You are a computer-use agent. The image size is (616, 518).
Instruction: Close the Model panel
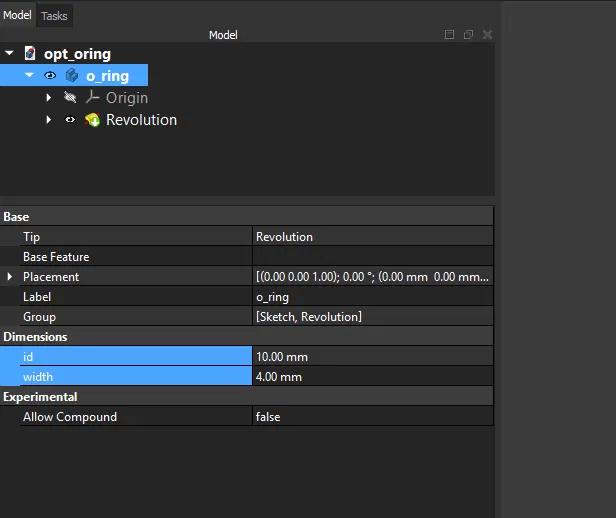[487, 35]
